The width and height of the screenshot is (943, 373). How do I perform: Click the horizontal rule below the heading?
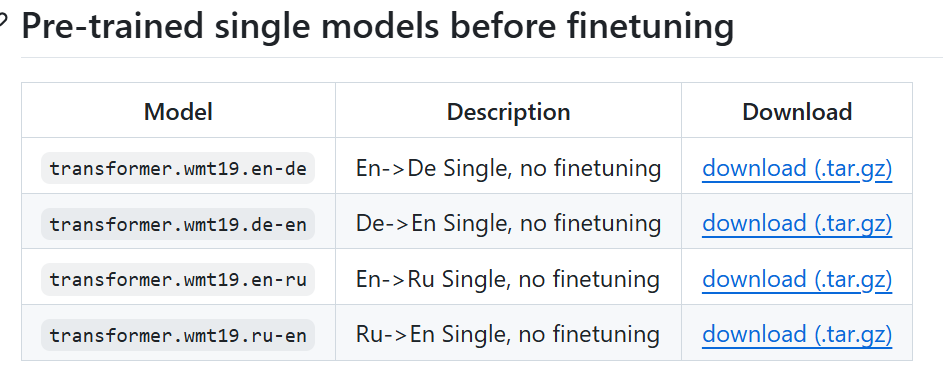coord(481,58)
